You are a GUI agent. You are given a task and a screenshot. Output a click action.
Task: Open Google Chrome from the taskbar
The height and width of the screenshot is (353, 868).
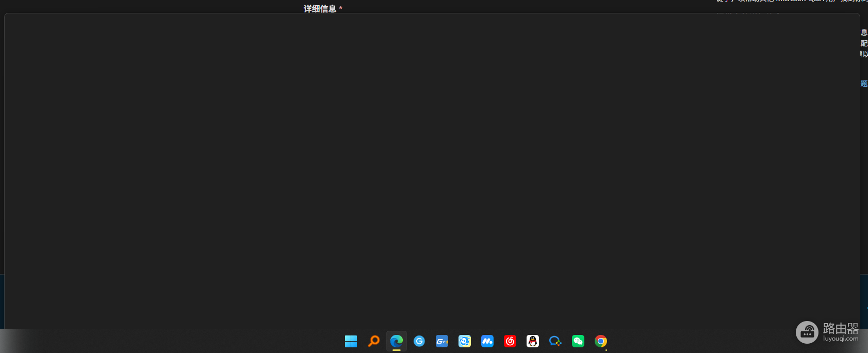point(600,341)
